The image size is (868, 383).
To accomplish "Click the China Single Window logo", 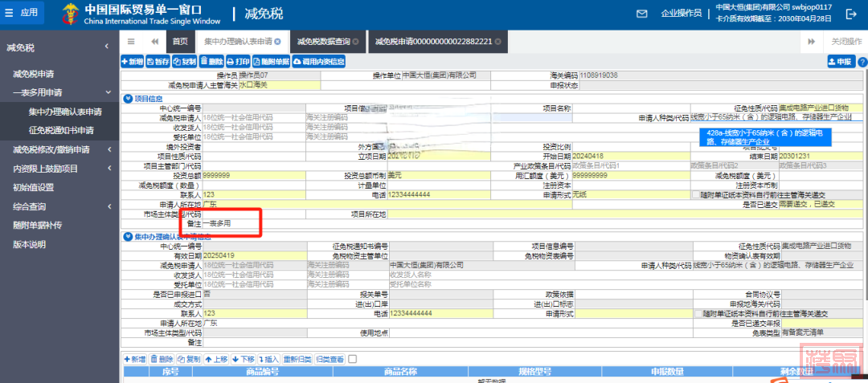I will [x=70, y=14].
